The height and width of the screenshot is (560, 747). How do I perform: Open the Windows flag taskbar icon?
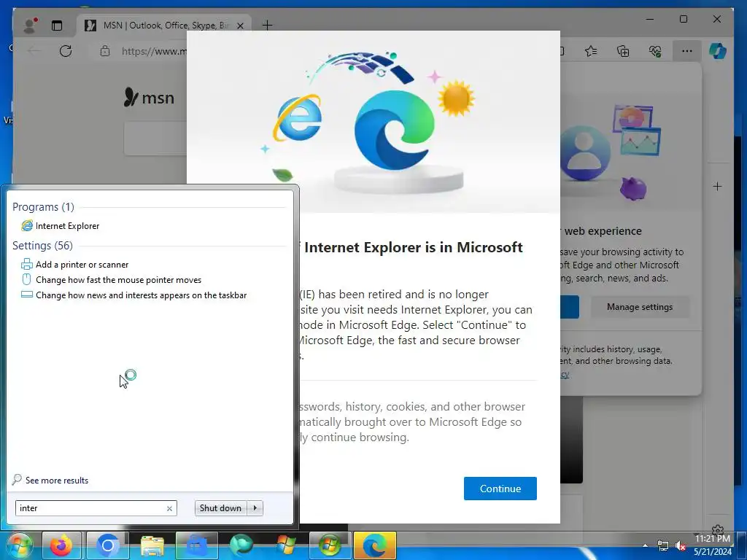coord(286,545)
